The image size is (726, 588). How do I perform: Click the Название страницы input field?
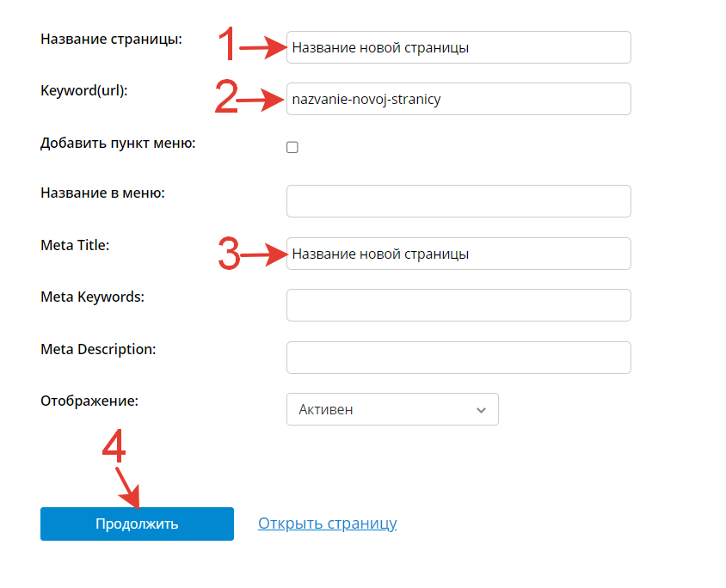coord(458,48)
